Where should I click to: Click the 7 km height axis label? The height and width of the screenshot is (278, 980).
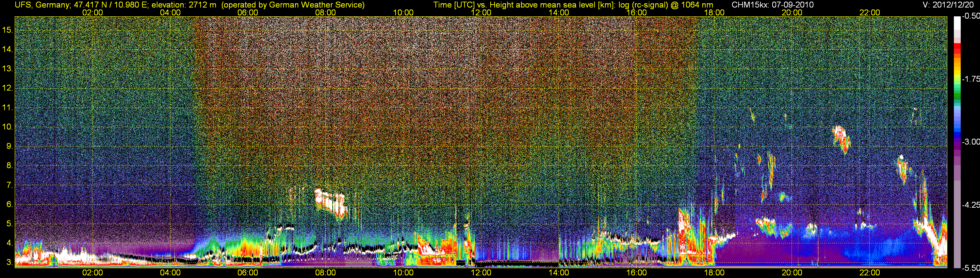click(x=9, y=185)
